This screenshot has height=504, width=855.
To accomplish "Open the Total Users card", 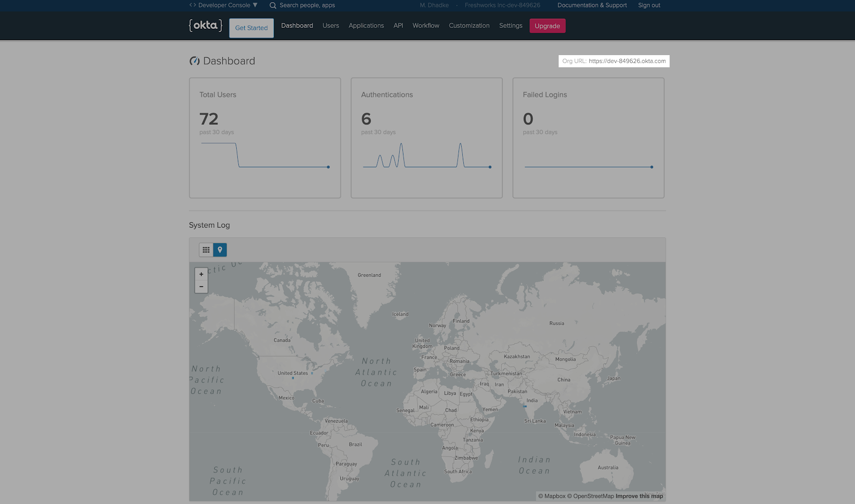I will click(265, 138).
